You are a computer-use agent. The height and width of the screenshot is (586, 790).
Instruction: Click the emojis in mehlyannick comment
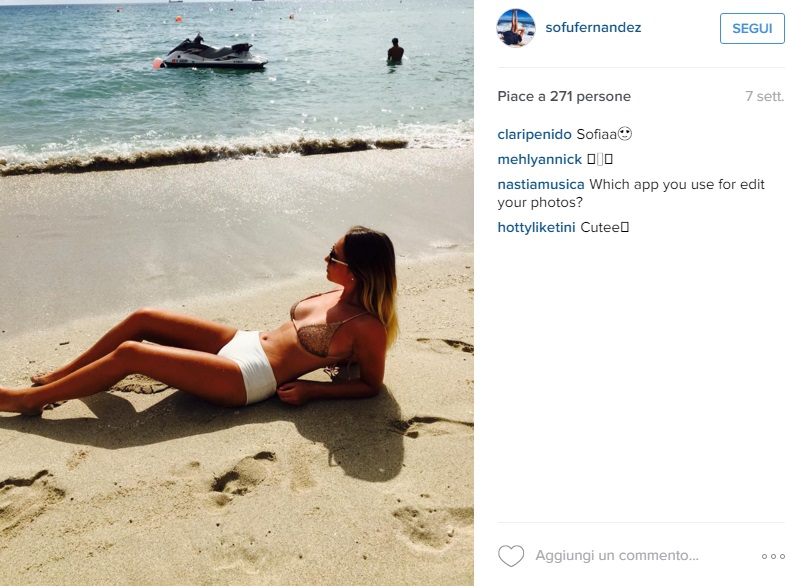point(600,160)
